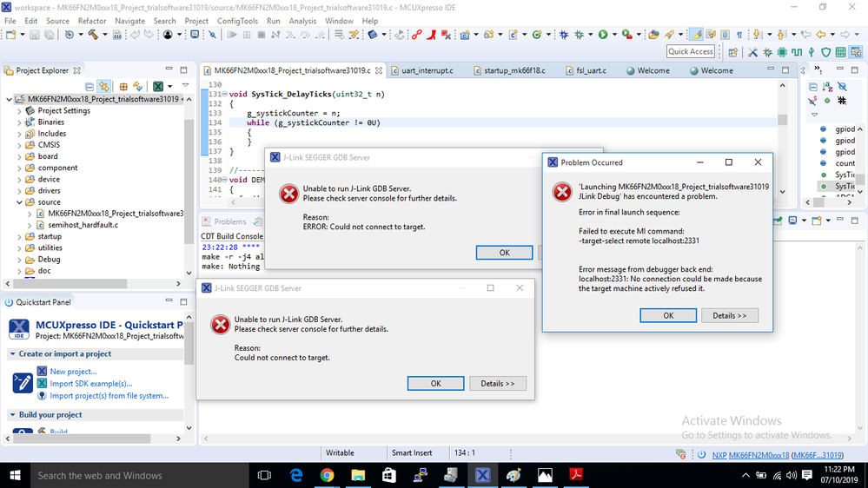Image resolution: width=868 pixels, height=488 pixels.
Task: Click the green X icon in Project Explorer toolbar
Action: coord(158,87)
